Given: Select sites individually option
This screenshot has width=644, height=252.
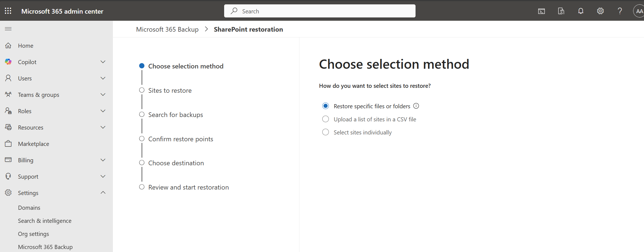Looking at the screenshot, I should (x=325, y=132).
